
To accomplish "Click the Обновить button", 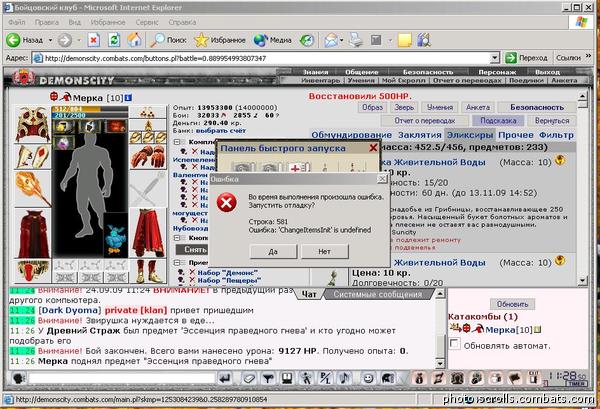I will (x=512, y=304).
